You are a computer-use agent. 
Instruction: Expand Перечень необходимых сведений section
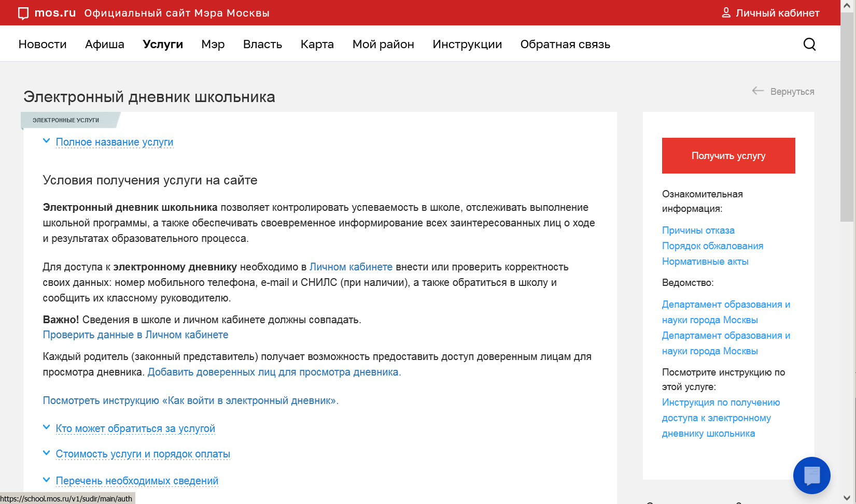pos(137,481)
